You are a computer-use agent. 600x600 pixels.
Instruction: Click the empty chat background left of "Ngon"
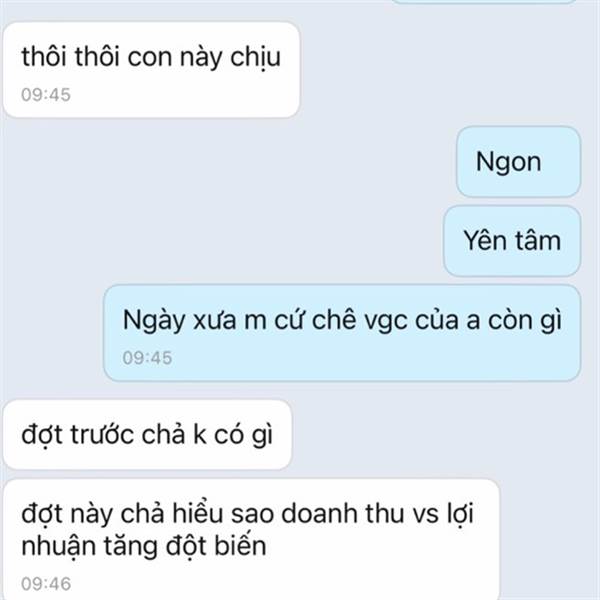(230, 161)
